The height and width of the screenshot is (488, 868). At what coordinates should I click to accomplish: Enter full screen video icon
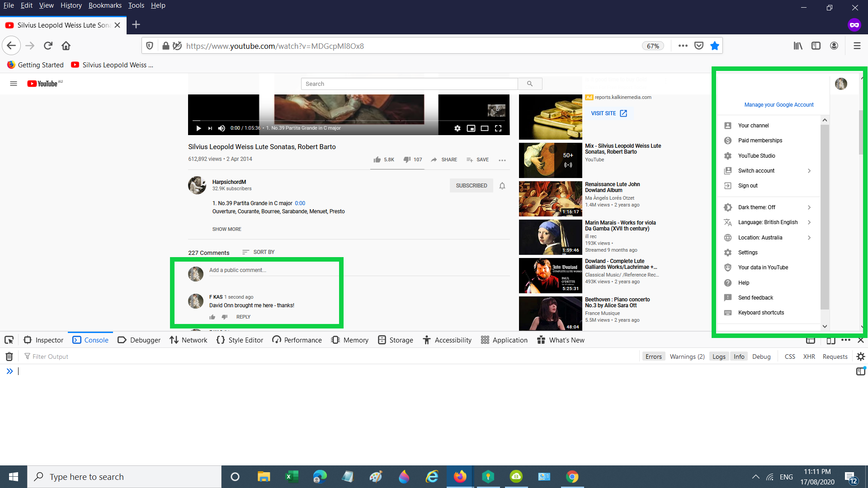click(498, 128)
